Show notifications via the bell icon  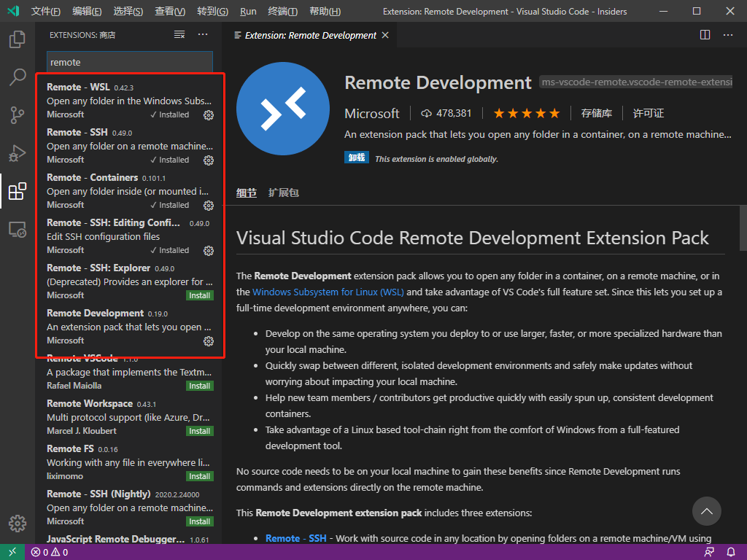[731, 552]
